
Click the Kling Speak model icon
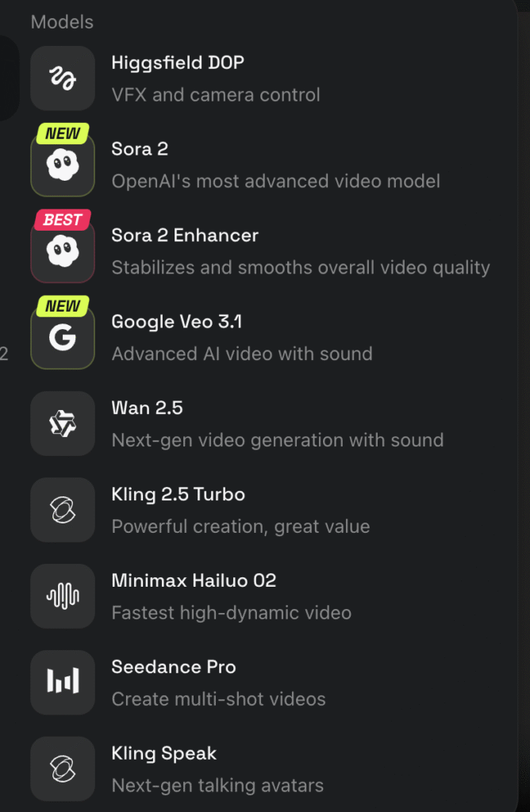62,768
